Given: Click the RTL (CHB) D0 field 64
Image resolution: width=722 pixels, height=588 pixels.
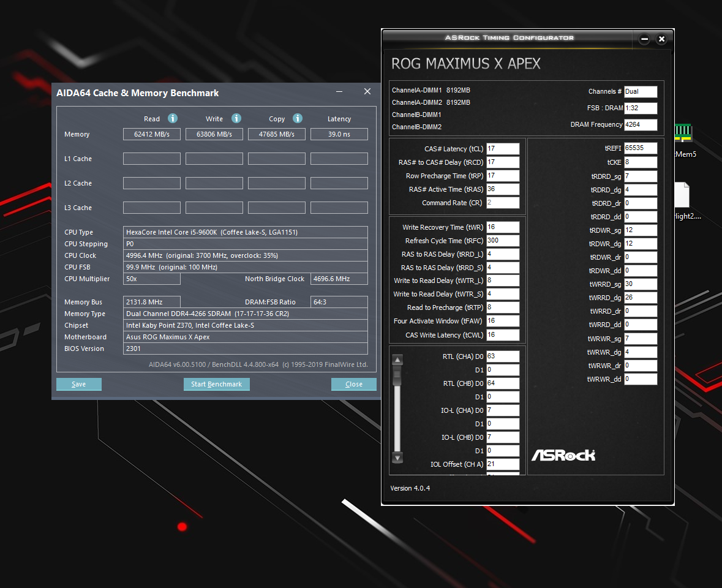Looking at the screenshot, I should [503, 383].
